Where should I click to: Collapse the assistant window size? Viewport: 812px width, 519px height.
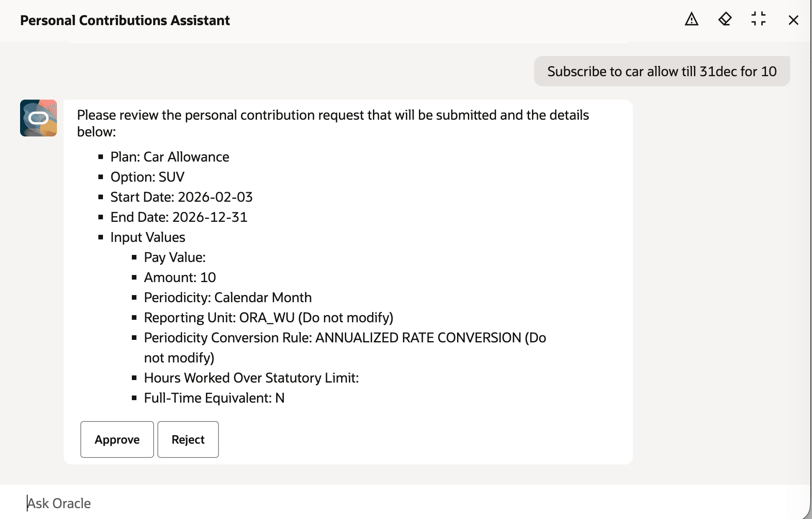pos(759,20)
